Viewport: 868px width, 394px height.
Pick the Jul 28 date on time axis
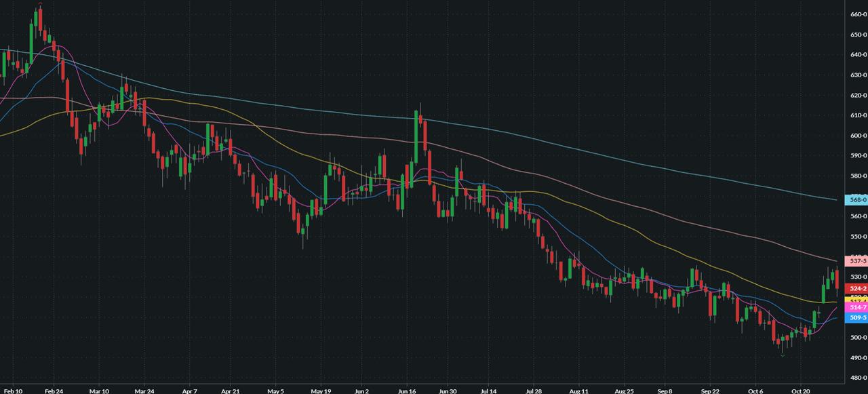click(534, 391)
